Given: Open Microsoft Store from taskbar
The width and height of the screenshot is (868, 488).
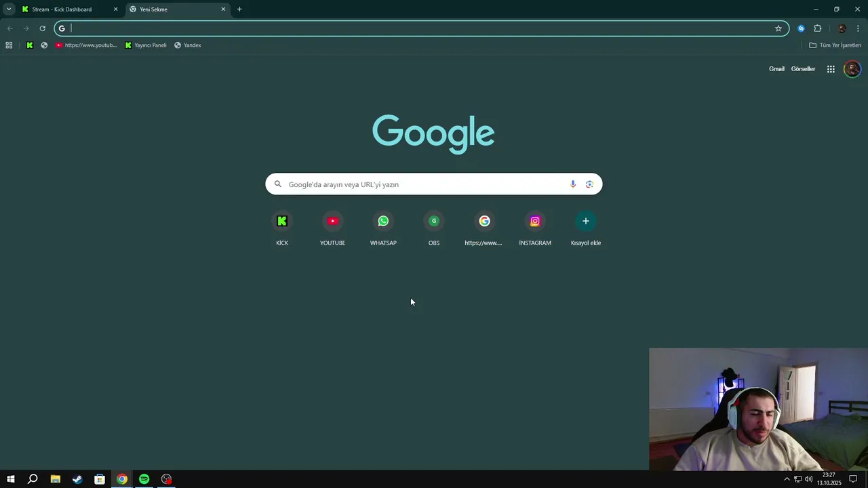Looking at the screenshot, I should pos(100,479).
